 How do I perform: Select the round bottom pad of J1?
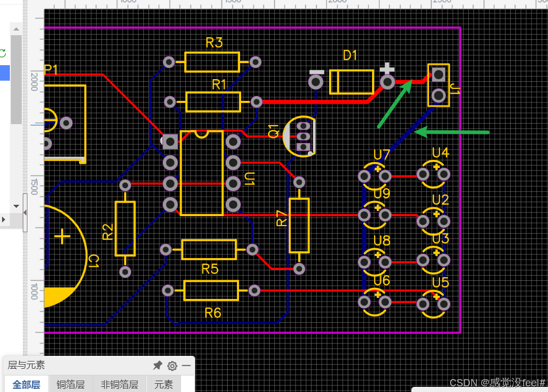(x=439, y=95)
